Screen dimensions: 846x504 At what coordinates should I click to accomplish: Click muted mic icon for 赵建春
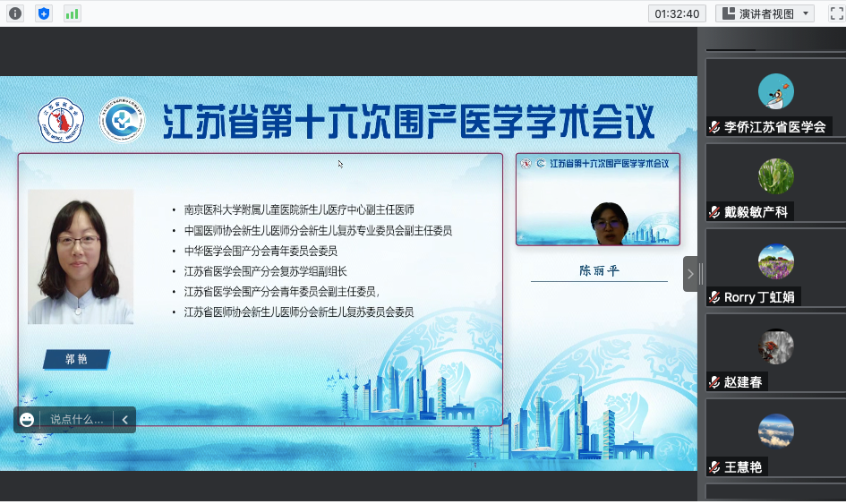click(x=714, y=382)
